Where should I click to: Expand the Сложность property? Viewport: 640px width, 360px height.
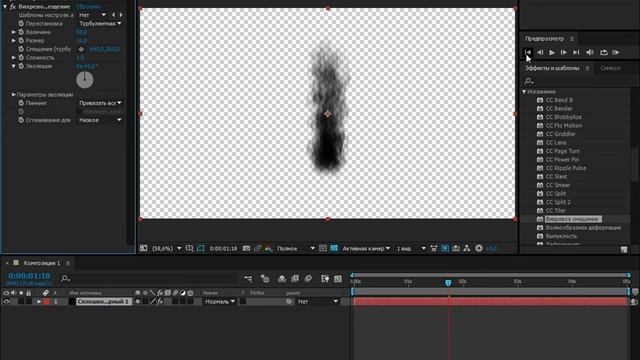coord(13,58)
